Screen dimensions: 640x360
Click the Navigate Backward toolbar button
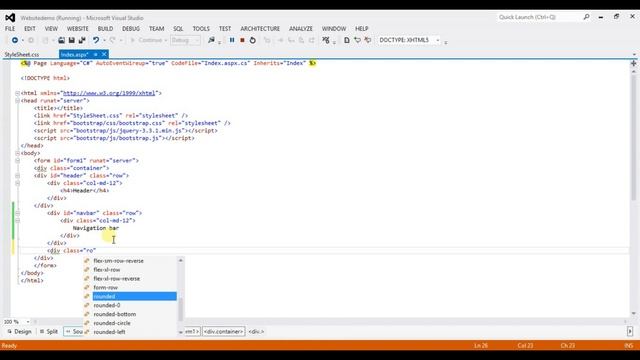15,40
